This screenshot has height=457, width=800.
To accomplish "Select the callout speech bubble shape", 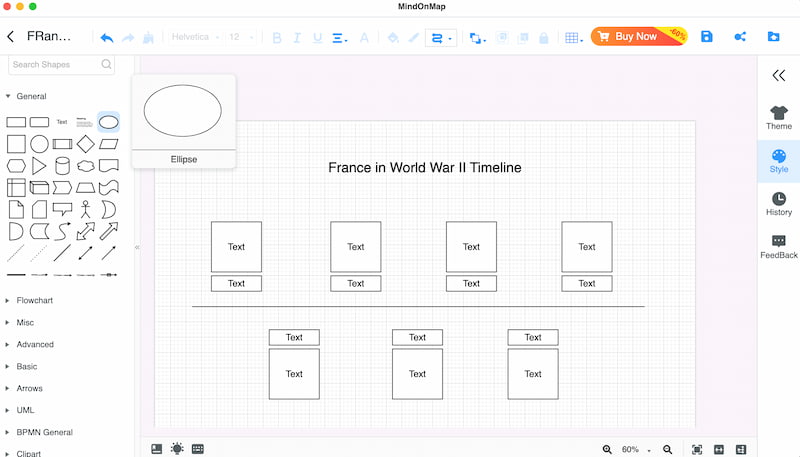I will pos(62,209).
